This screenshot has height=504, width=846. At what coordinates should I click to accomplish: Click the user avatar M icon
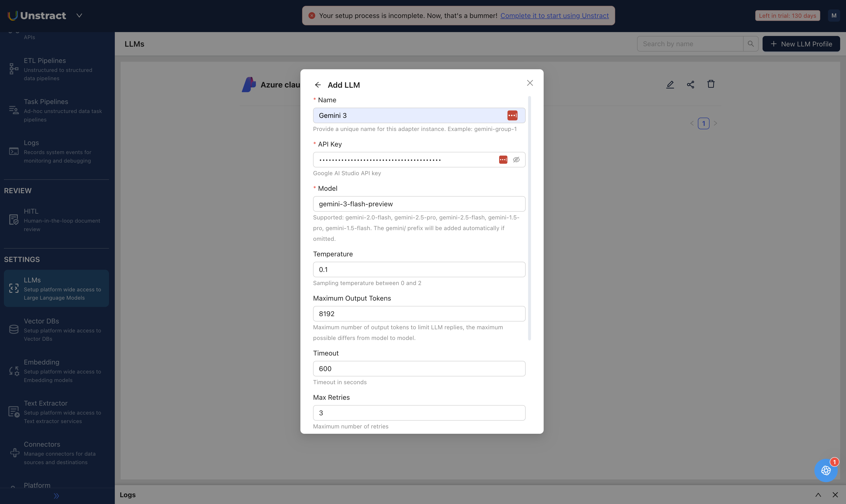click(x=833, y=16)
